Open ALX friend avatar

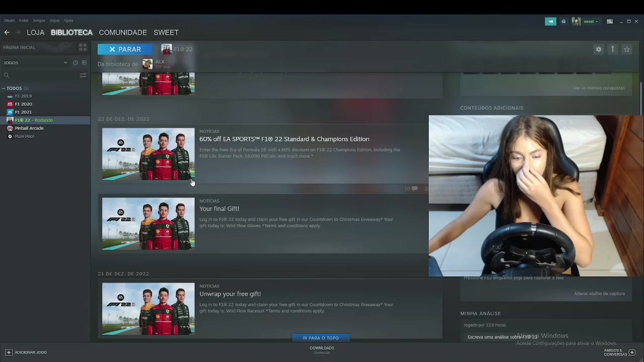pos(147,64)
